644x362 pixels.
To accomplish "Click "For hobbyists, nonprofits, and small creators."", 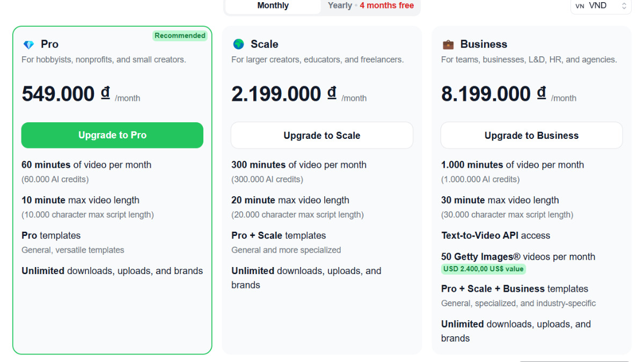I will (x=104, y=60).
